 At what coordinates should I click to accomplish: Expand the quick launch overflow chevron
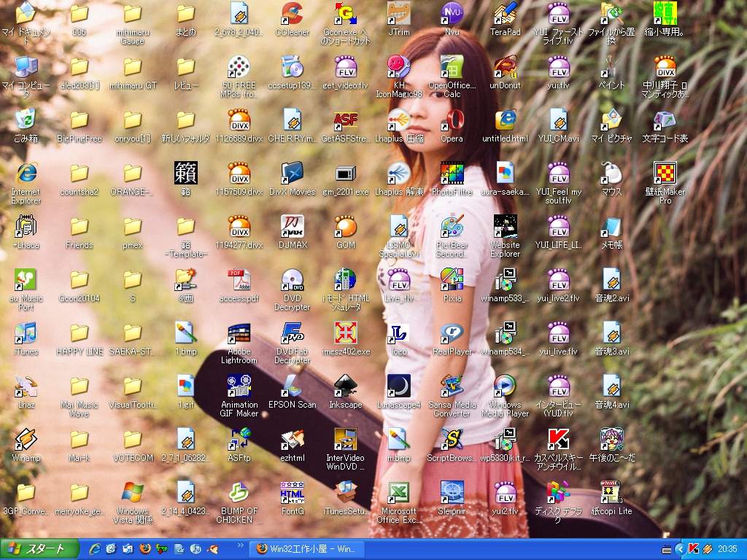click(x=240, y=545)
